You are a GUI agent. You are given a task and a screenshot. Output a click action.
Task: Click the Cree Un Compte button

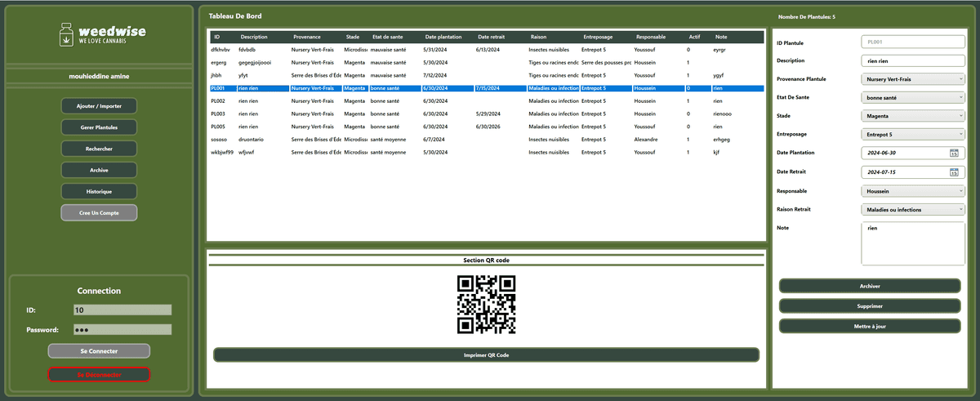coord(99,212)
